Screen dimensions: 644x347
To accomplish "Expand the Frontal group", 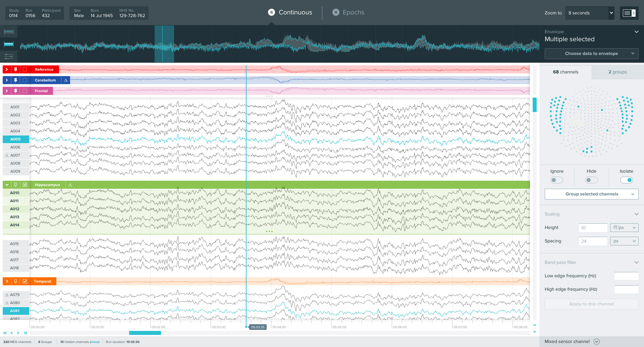I will point(7,91).
